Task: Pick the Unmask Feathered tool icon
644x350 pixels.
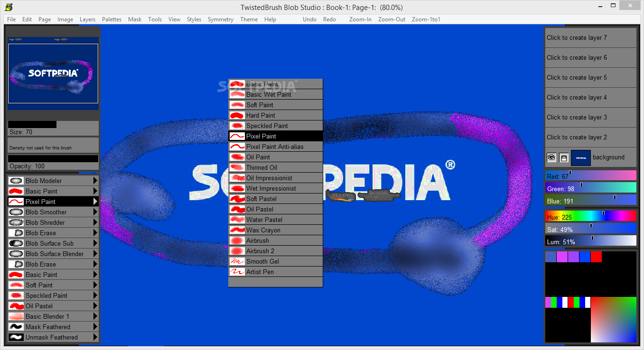Action: tap(16, 337)
